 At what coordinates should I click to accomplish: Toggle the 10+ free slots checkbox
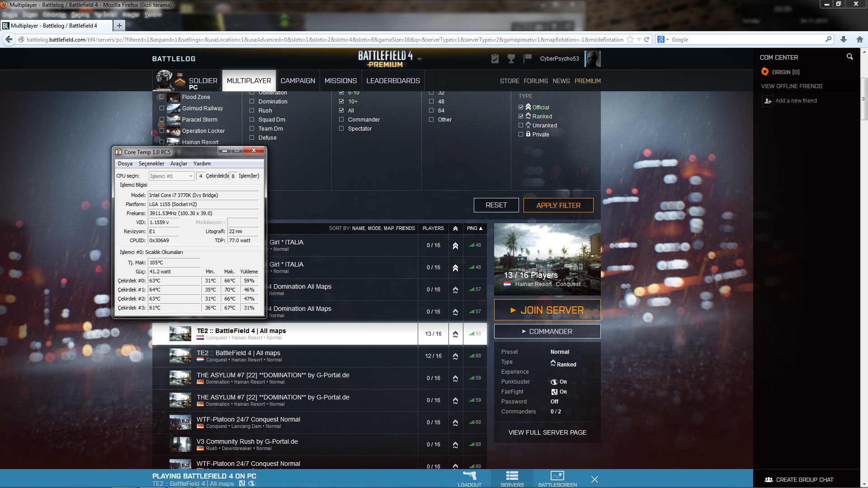click(341, 101)
